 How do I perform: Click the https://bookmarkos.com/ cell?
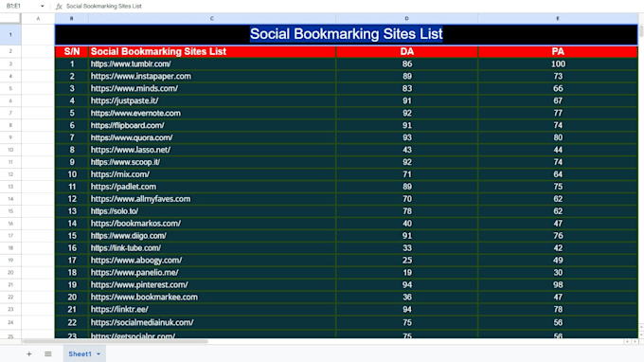(x=212, y=224)
